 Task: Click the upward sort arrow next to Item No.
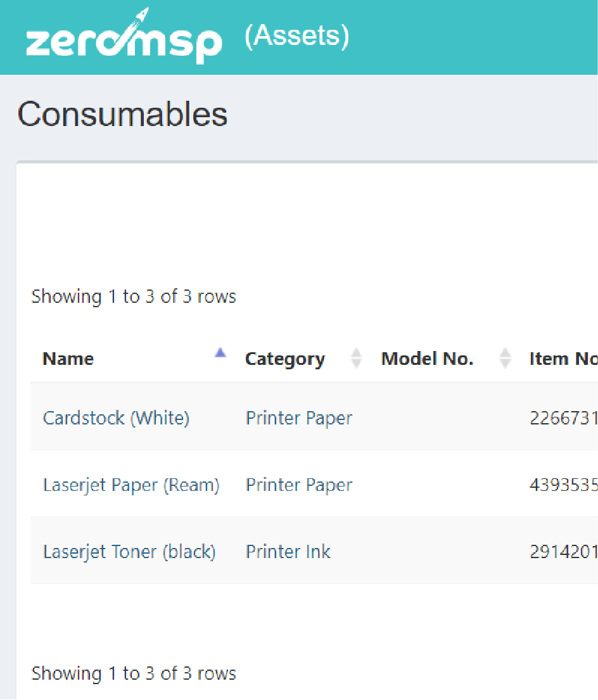click(x=595, y=353)
